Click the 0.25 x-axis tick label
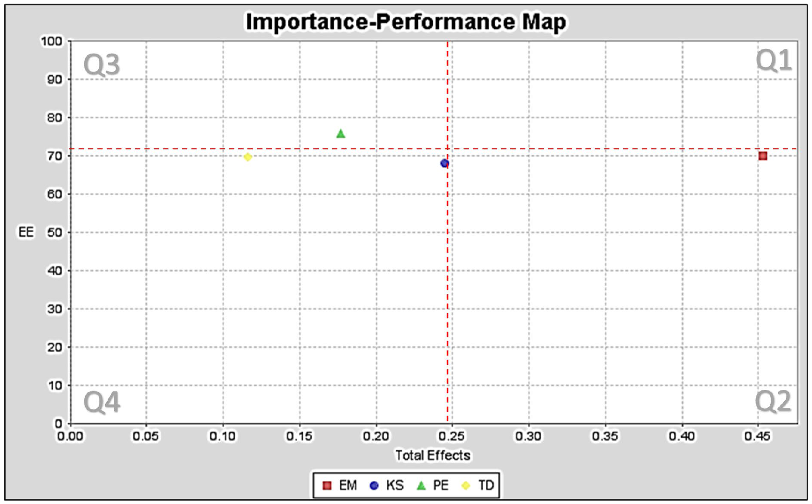Viewport: 812px width, 504px height. [452, 436]
